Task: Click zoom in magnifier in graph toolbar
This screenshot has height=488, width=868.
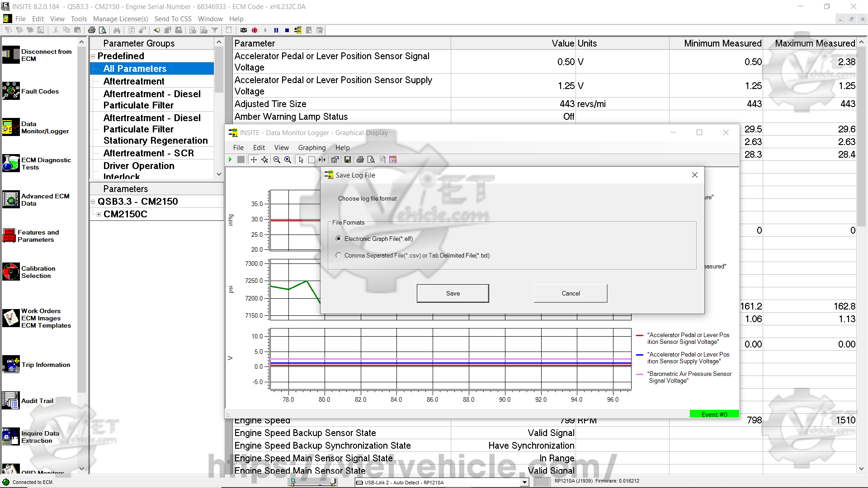Action: (x=288, y=160)
